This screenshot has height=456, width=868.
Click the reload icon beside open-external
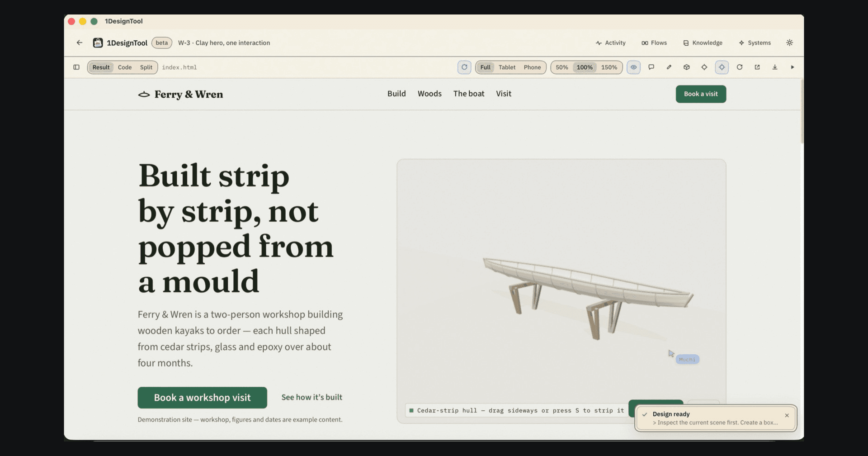point(740,67)
